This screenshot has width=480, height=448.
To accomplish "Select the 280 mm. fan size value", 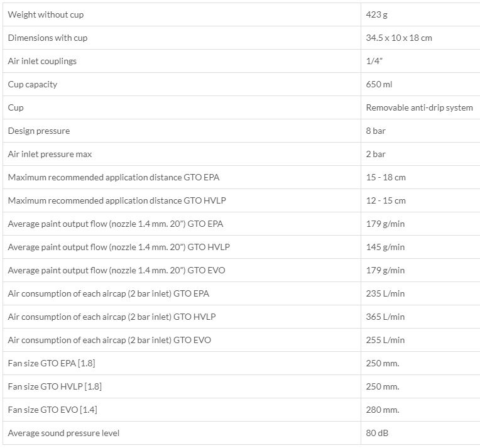I will click(x=383, y=410).
